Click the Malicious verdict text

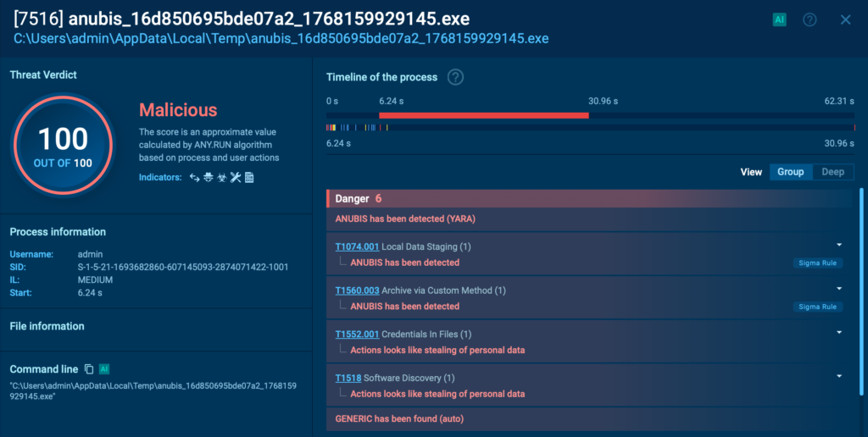tap(178, 110)
